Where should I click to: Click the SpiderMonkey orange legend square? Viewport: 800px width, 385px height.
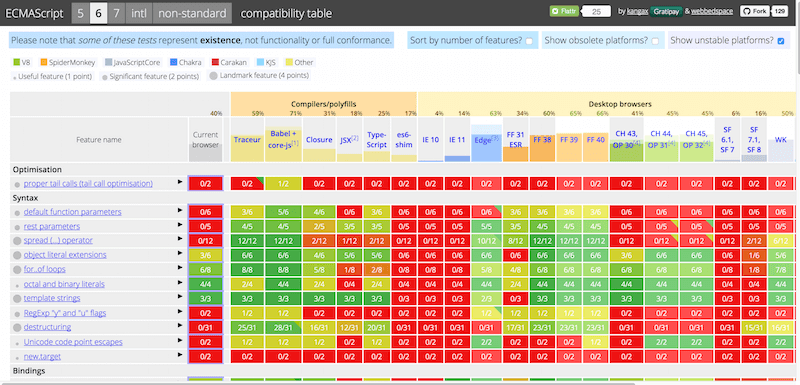coord(43,62)
